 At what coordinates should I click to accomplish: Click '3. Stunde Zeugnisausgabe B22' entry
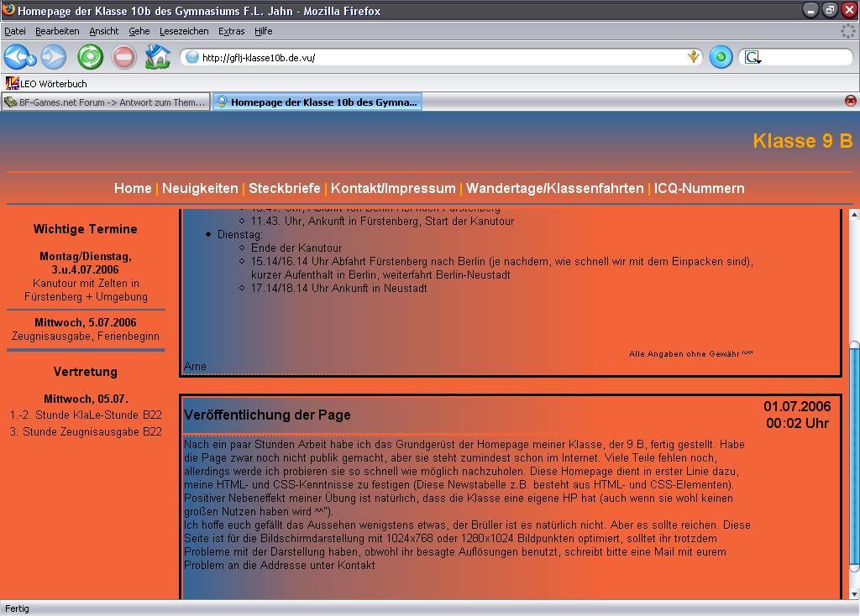87,432
